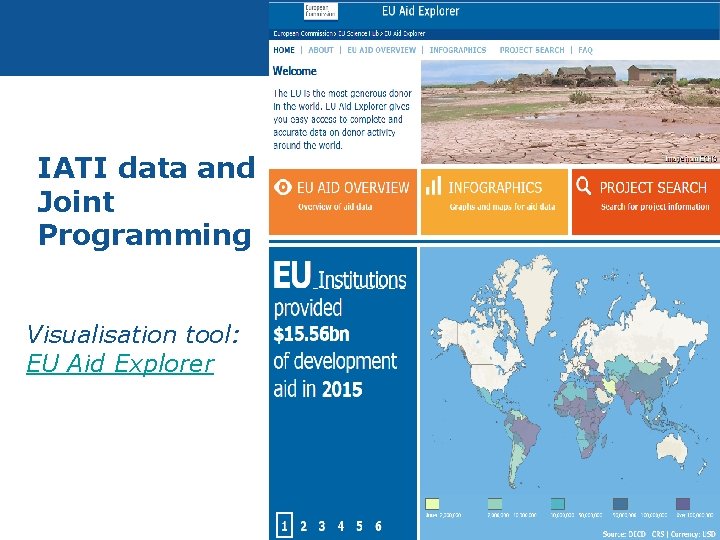The image size is (720, 540).
Task: Click the EU Aid Explorer header title
Action: click(420, 11)
